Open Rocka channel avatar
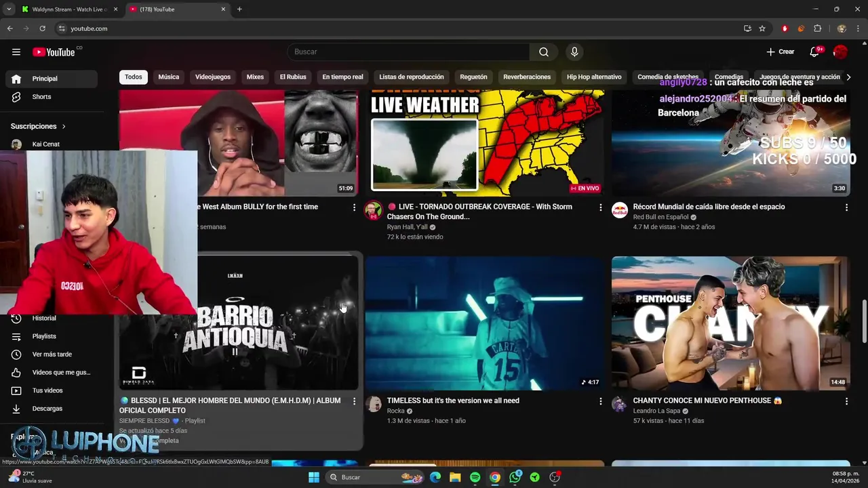868x488 pixels. click(x=374, y=405)
